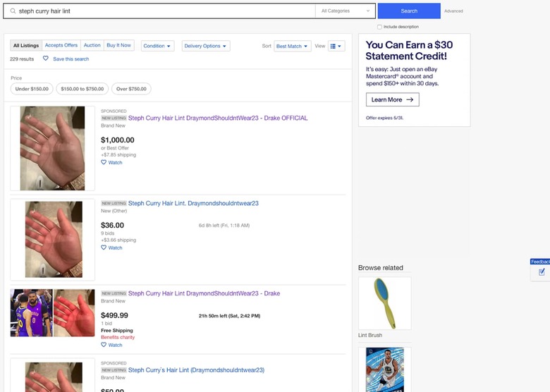Open the list view layout icon
The image size is (550, 392).
point(334,46)
